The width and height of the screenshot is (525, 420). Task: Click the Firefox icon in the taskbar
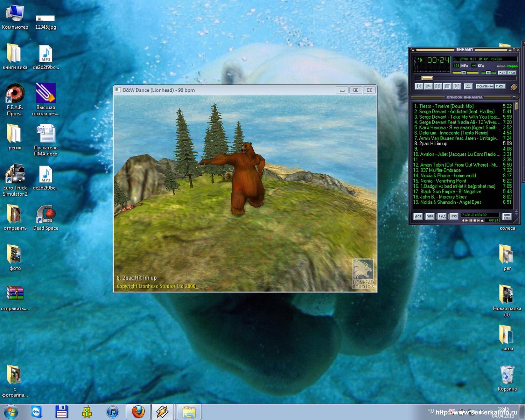click(138, 412)
